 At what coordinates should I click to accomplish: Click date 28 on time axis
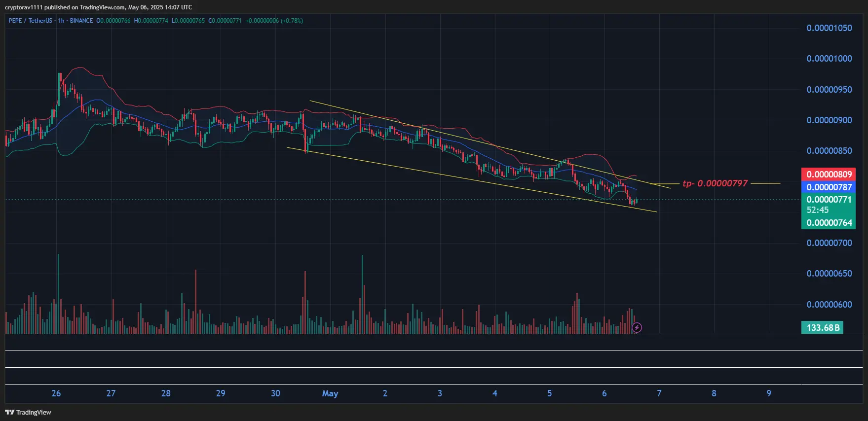(x=166, y=393)
